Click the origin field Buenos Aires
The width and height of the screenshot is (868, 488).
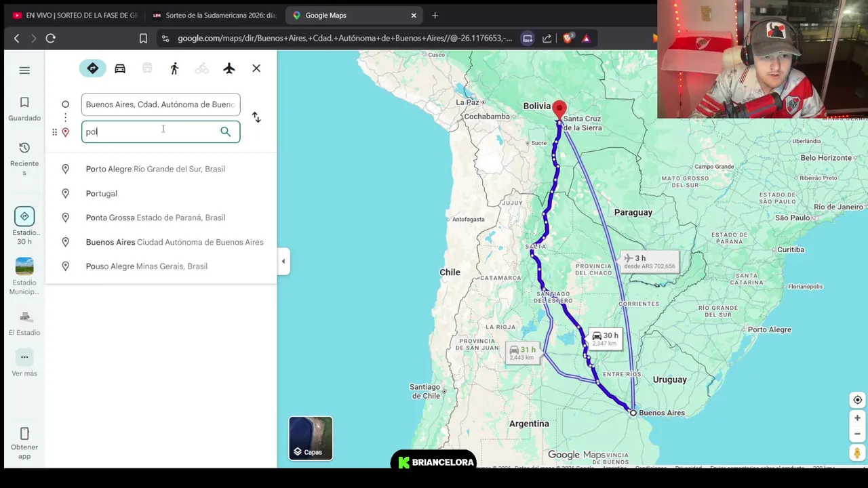coord(161,104)
